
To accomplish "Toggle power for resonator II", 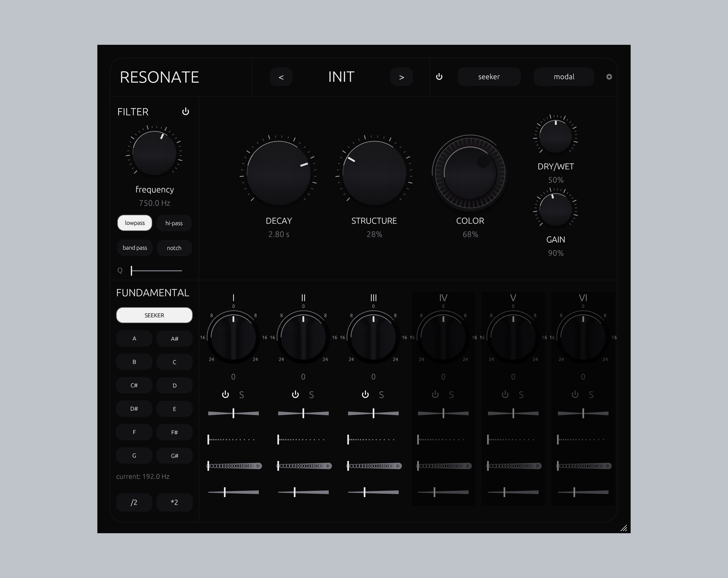I will 295,394.
